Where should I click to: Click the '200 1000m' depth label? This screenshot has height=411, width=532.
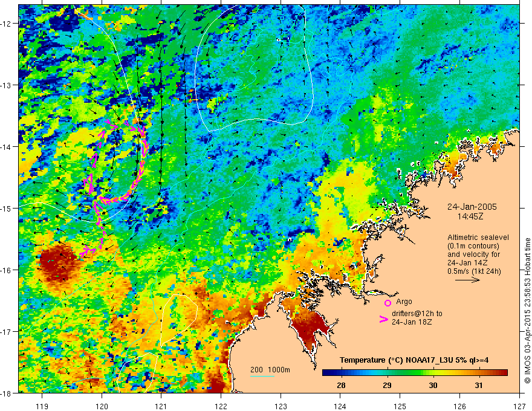point(270,370)
